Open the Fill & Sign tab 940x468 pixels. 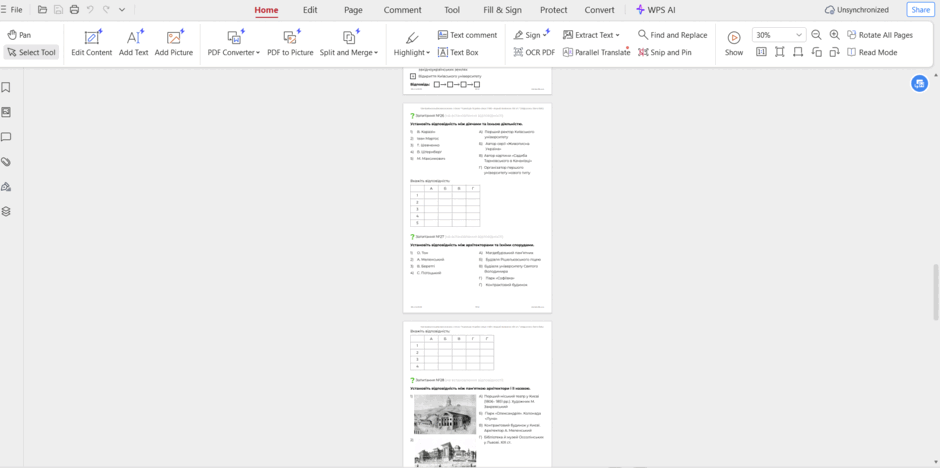pos(502,10)
